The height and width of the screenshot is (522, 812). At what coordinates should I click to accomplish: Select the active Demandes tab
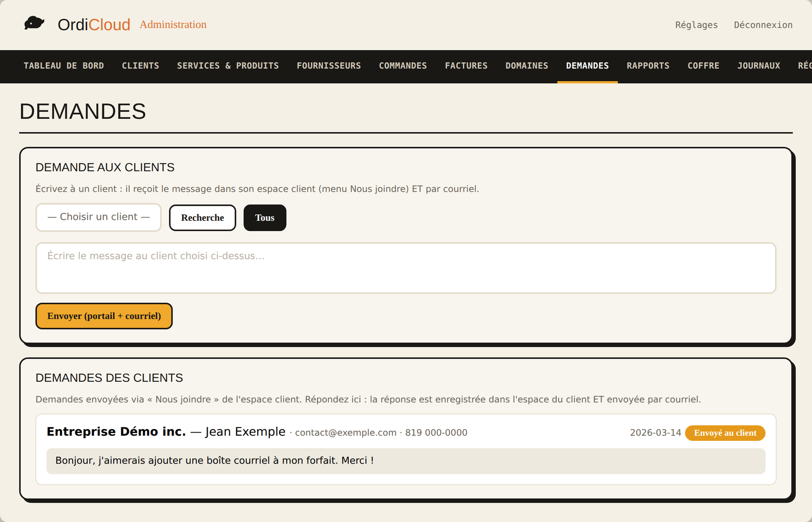588,66
